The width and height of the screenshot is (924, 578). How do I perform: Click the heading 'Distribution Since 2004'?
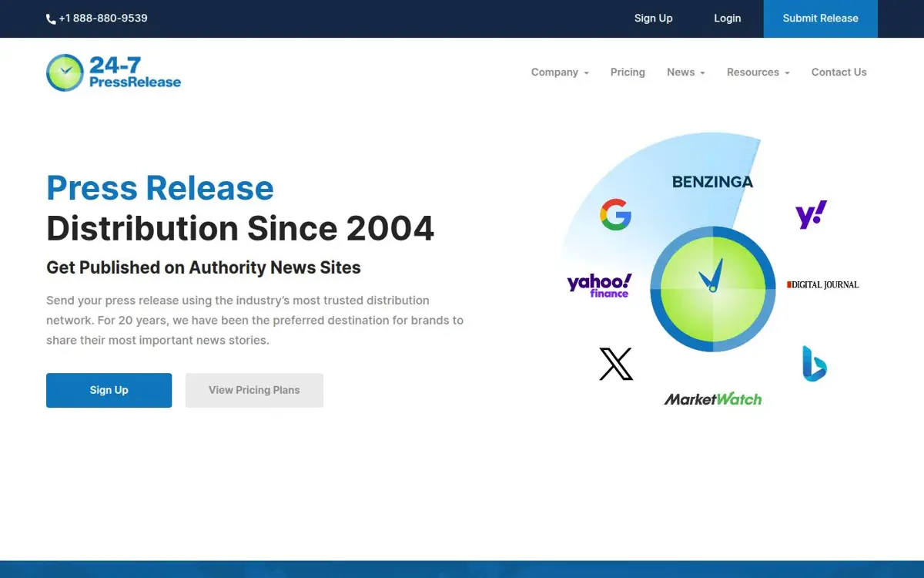pos(240,228)
